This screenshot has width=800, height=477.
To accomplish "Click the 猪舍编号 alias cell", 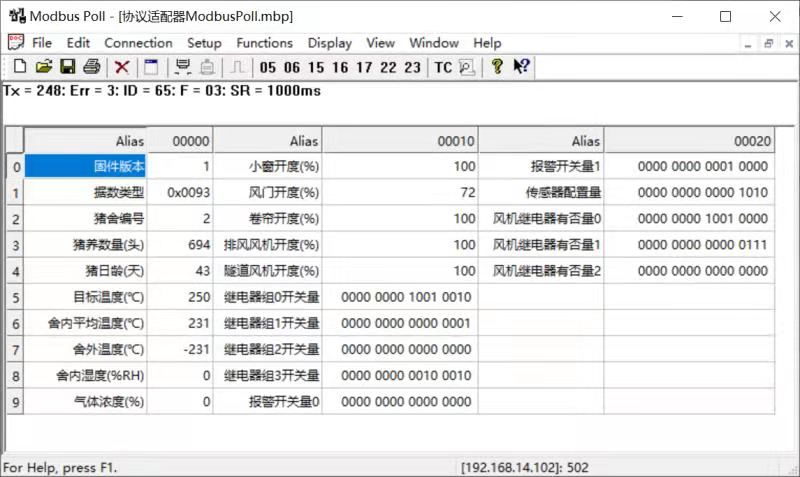I will [x=85, y=219].
